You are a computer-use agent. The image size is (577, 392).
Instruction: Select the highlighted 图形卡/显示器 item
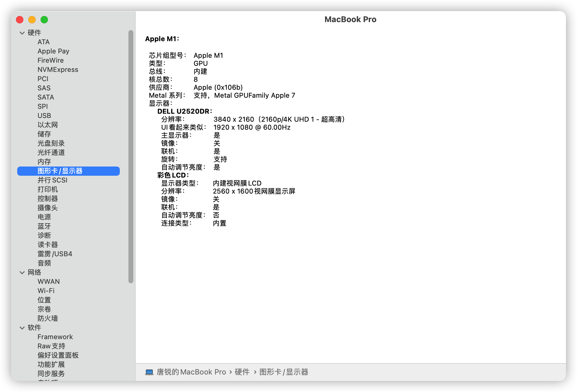tap(60, 171)
